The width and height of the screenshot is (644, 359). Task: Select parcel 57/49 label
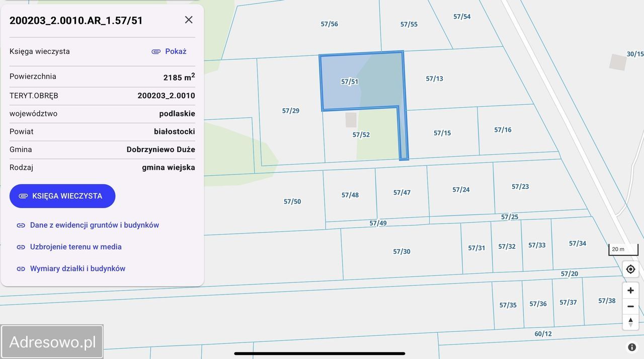pos(378,223)
